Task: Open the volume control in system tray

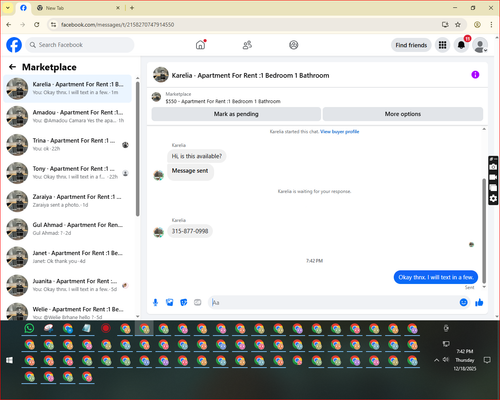Action: pos(446,360)
